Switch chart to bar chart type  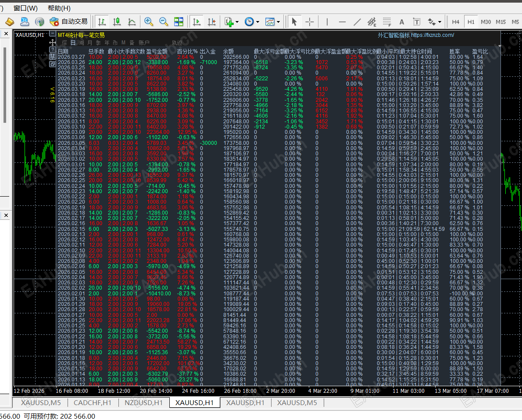pyautogui.click(x=102, y=22)
